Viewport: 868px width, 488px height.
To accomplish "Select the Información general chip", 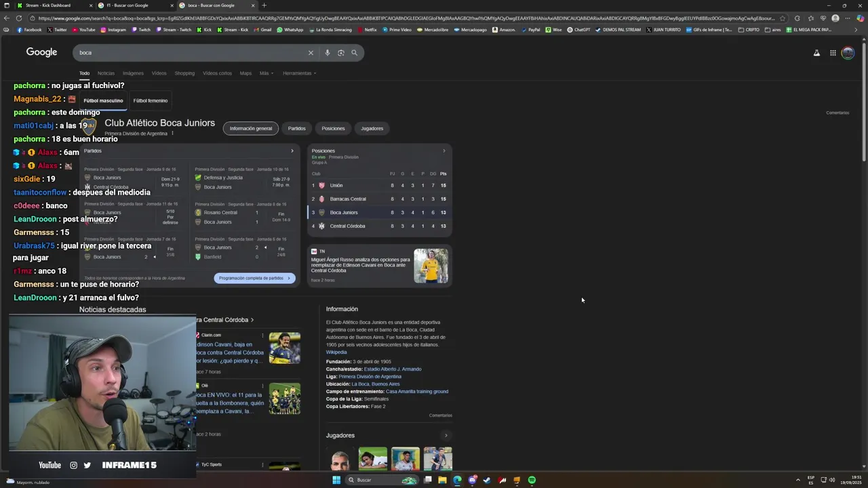I will 251,128.
